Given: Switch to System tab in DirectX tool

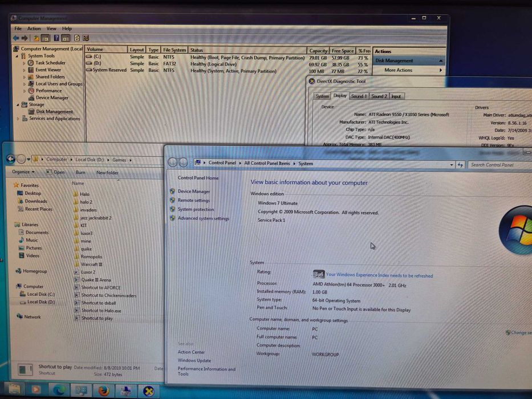Looking at the screenshot, I should tap(322, 96).
